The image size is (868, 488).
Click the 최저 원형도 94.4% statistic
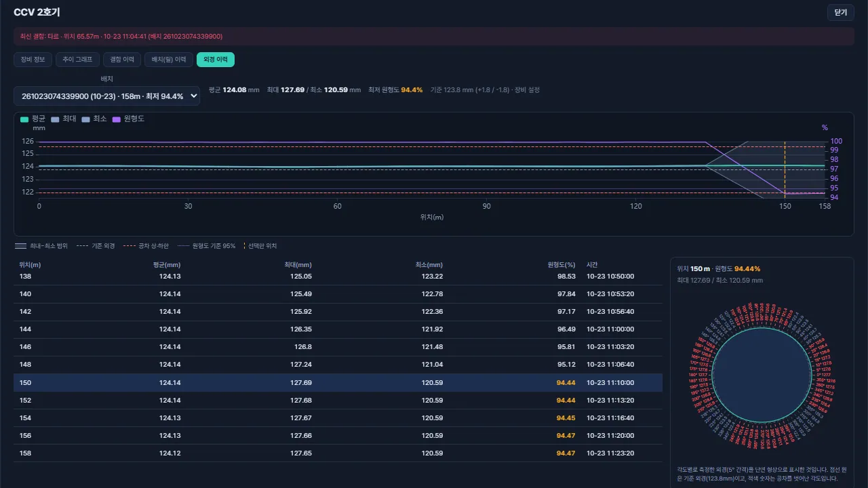(395, 89)
